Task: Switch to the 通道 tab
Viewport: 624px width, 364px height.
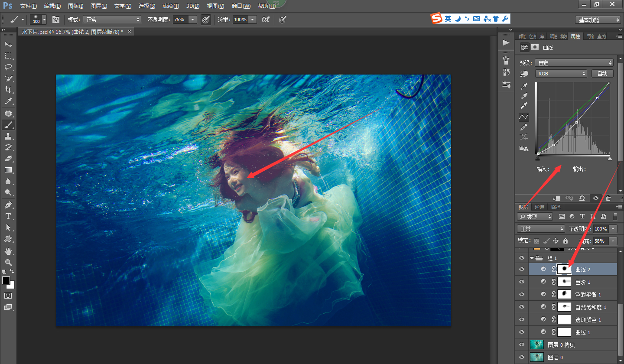Action: [x=539, y=207]
